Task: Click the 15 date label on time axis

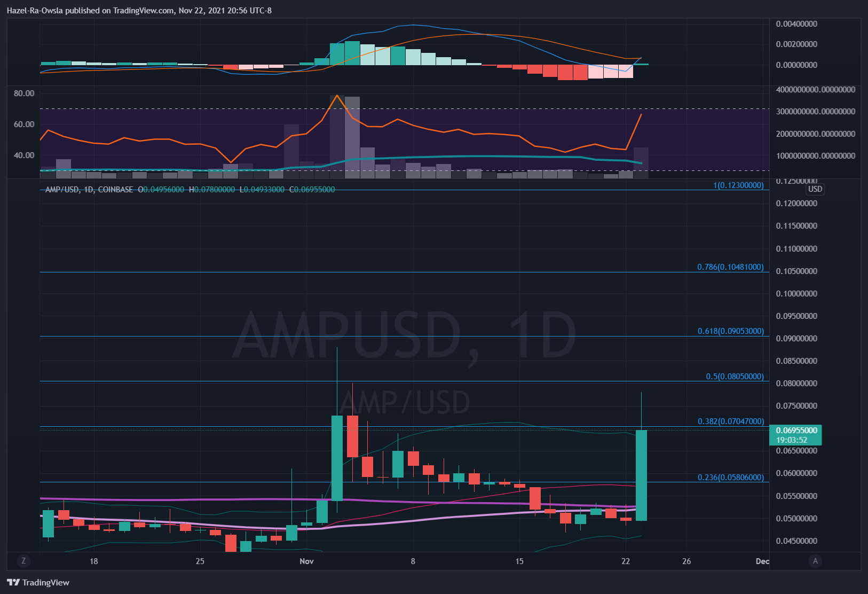Action: tap(519, 561)
